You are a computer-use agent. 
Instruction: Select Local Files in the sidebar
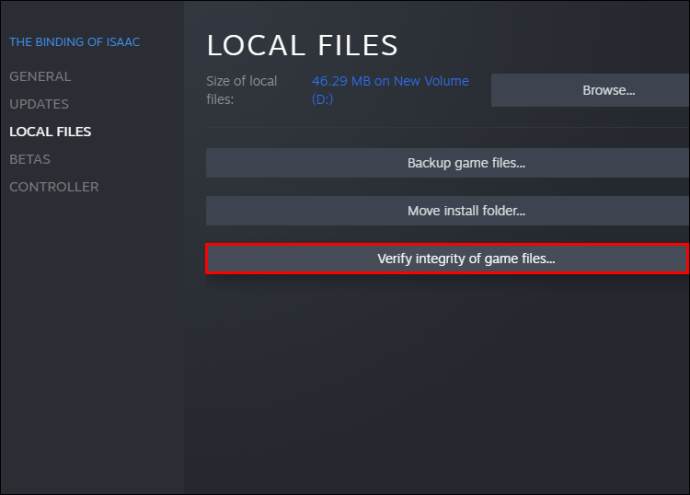point(50,132)
